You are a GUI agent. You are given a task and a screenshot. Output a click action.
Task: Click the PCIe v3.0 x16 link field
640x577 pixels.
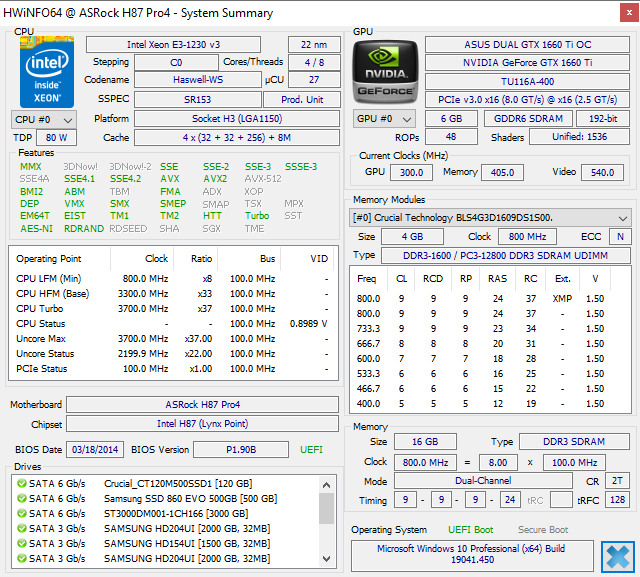point(527,100)
